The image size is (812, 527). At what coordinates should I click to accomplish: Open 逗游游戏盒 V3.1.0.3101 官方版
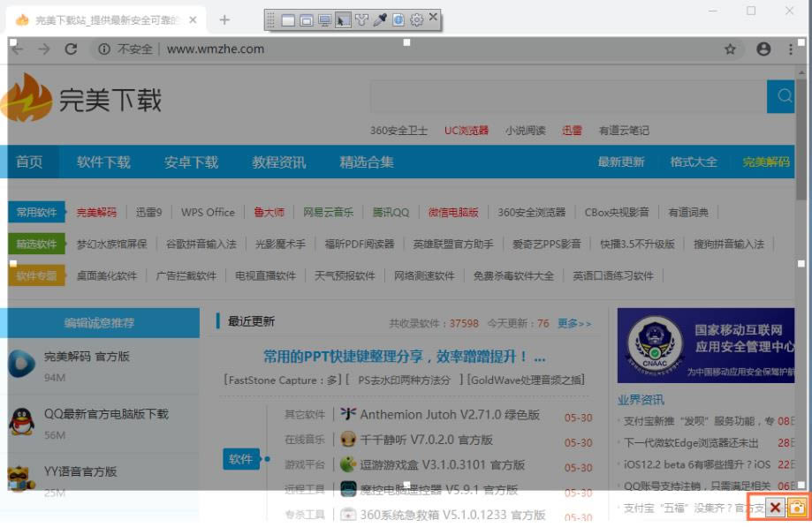443,464
